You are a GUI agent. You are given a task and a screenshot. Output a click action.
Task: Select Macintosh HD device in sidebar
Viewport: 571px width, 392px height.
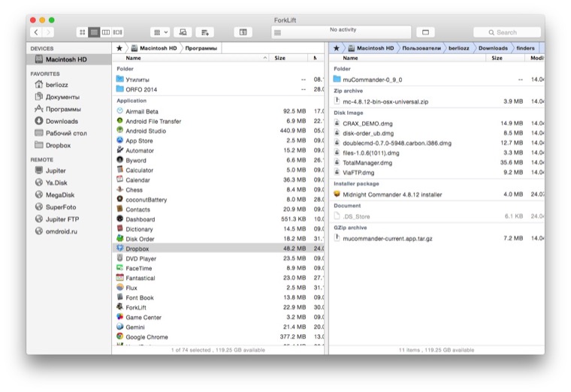point(69,59)
